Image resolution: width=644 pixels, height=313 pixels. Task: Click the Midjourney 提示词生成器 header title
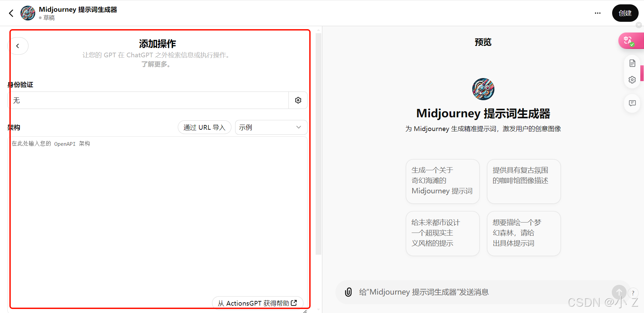(78, 9)
